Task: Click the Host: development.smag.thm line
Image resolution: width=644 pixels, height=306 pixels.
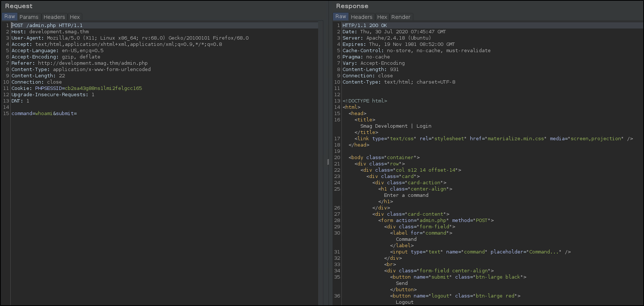Action: click(x=50, y=32)
